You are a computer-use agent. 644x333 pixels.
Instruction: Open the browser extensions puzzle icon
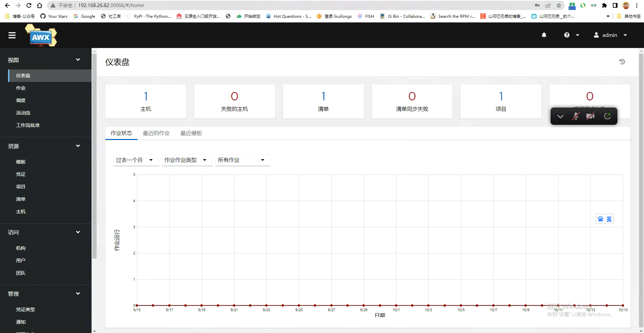point(605,5)
